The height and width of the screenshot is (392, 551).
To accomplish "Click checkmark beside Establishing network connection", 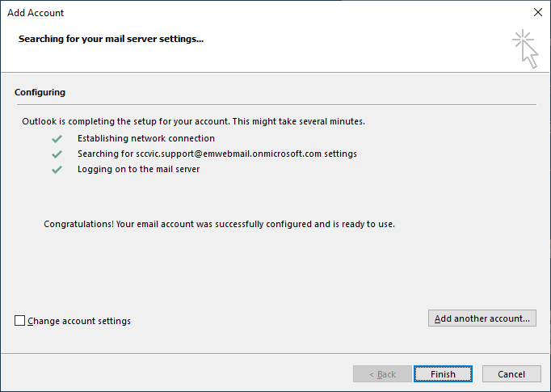I will (x=57, y=139).
